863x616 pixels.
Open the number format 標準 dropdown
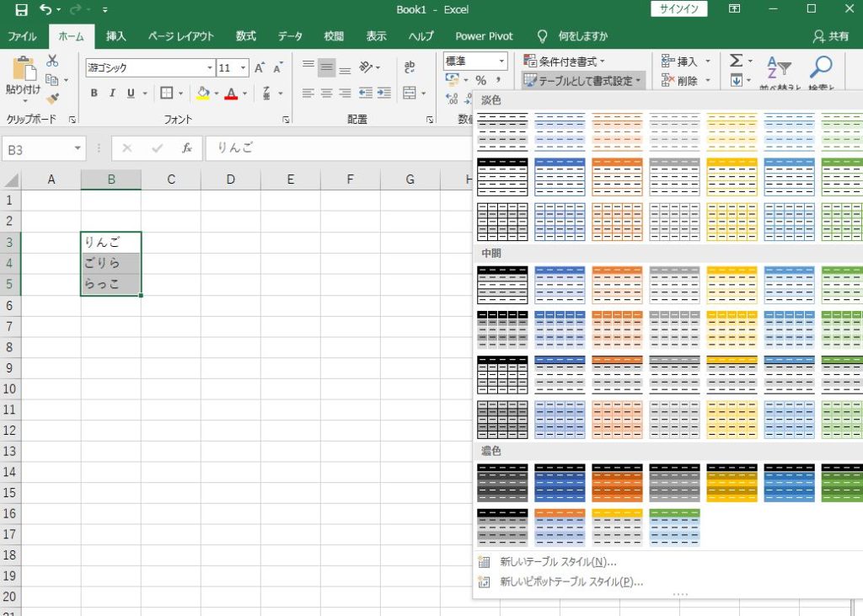pyautogui.click(x=501, y=62)
